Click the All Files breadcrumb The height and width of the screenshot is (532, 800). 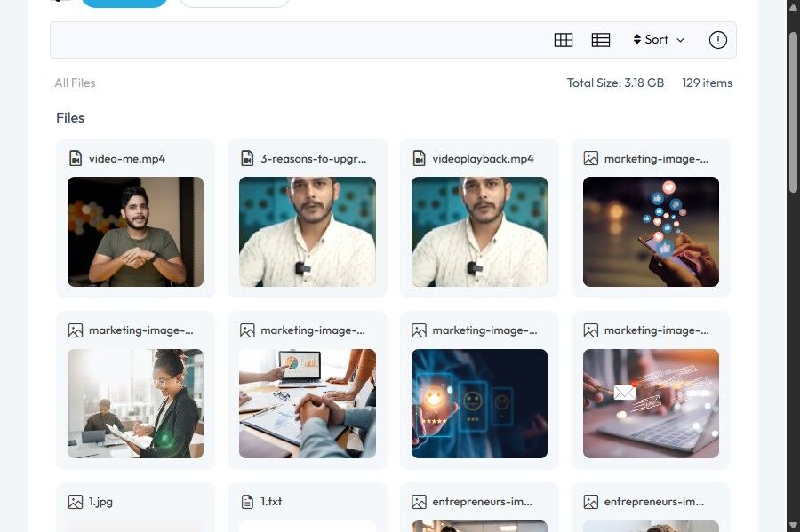point(75,83)
